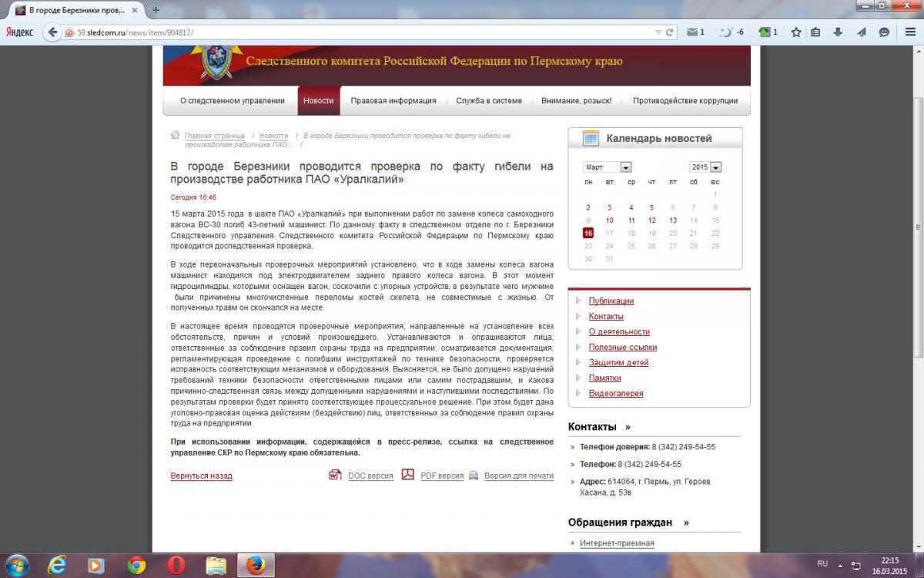This screenshot has width=924, height=578.
Task: Bookmark this page with the star icon
Action: tap(796, 32)
